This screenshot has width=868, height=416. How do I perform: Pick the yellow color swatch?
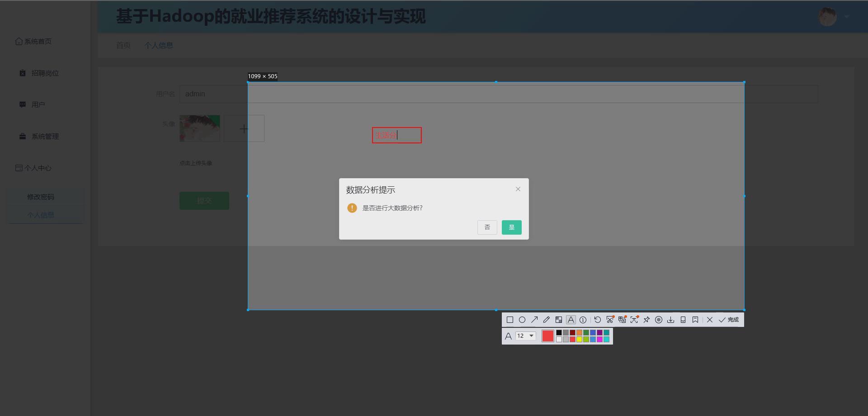coord(579,338)
